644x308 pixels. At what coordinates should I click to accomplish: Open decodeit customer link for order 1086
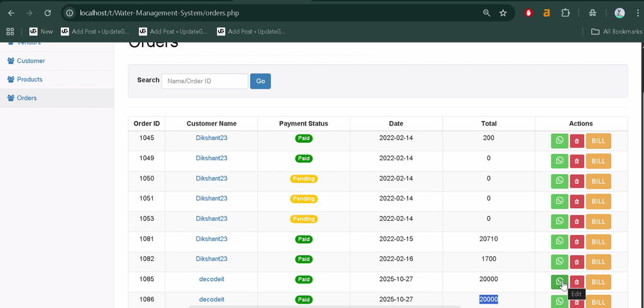pos(211,299)
